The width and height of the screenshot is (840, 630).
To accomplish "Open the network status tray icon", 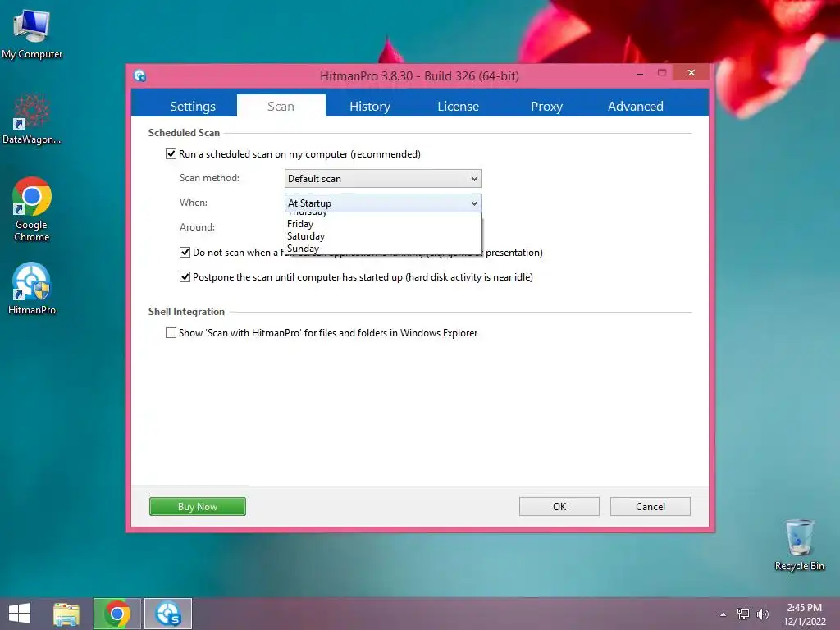I will click(743, 614).
